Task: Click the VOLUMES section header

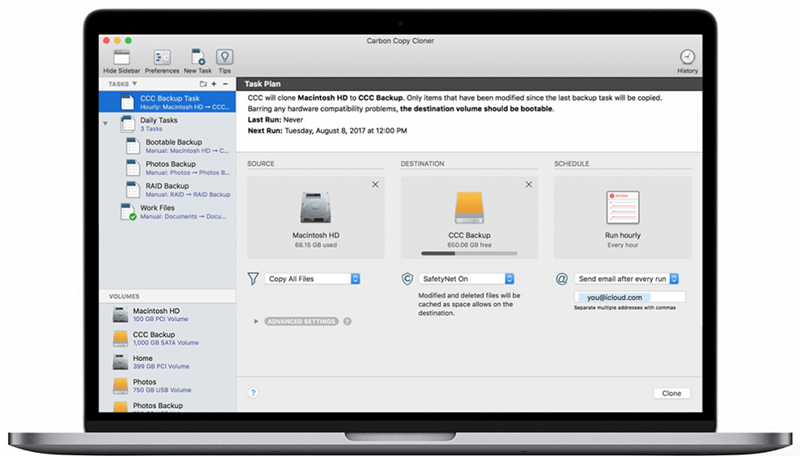Action: point(124,296)
